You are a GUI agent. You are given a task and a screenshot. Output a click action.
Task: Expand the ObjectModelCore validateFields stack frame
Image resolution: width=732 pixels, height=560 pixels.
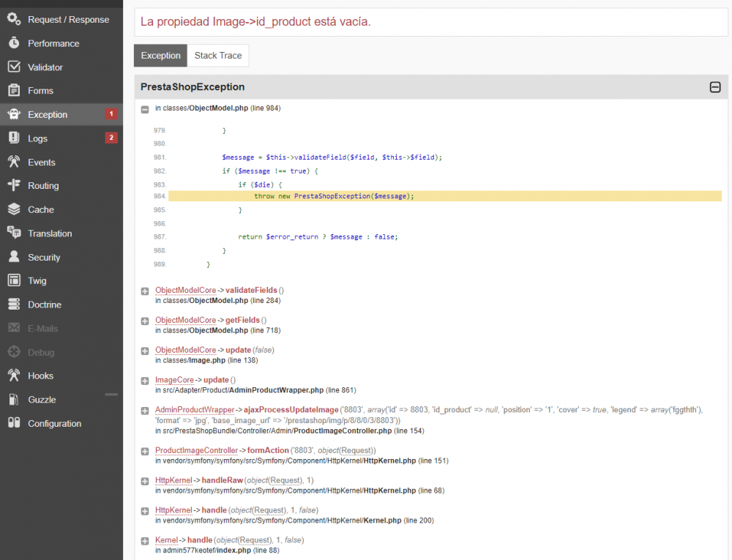pos(144,291)
